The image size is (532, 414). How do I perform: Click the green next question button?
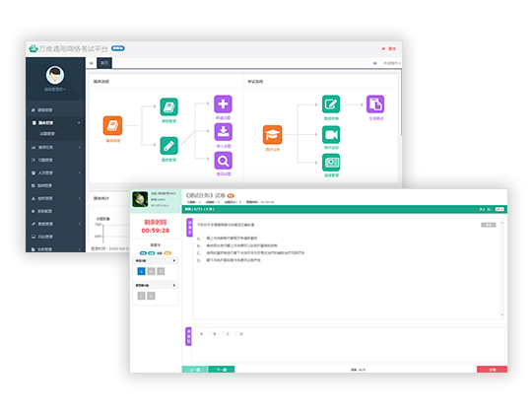click(x=222, y=370)
